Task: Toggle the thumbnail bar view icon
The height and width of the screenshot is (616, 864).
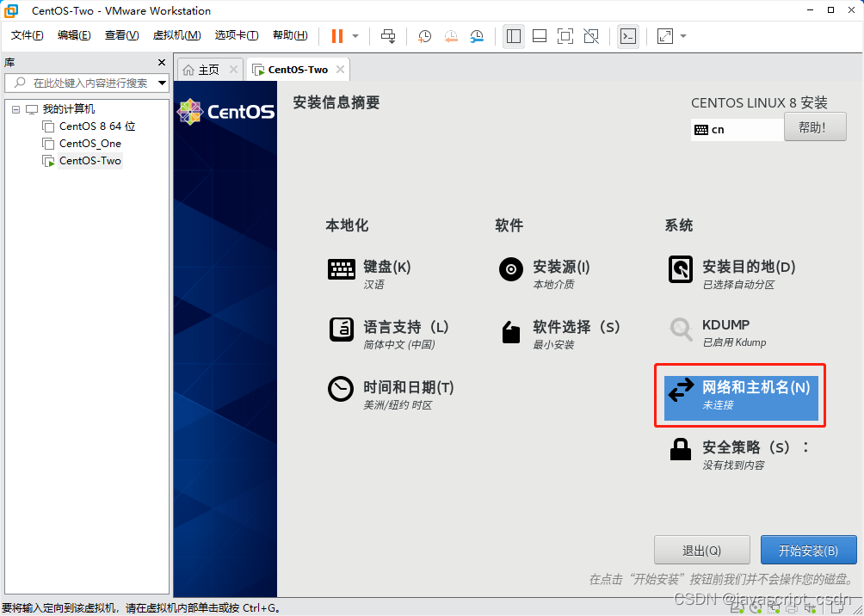Action: pyautogui.click(x=540, y=36)
